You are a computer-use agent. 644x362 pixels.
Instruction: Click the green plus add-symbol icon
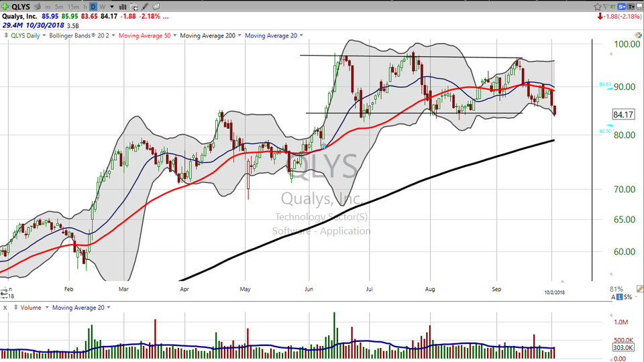[x=6, y=6]
